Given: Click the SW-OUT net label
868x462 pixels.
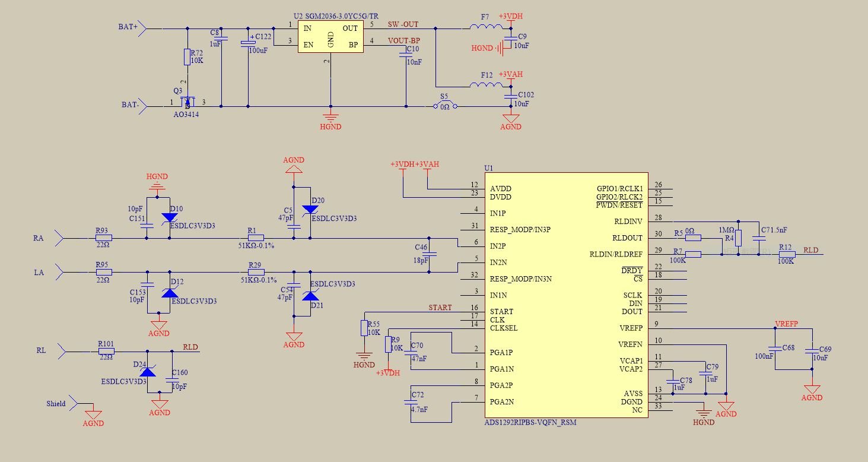Looking at the screenshot, I should (x=403, y=24).
